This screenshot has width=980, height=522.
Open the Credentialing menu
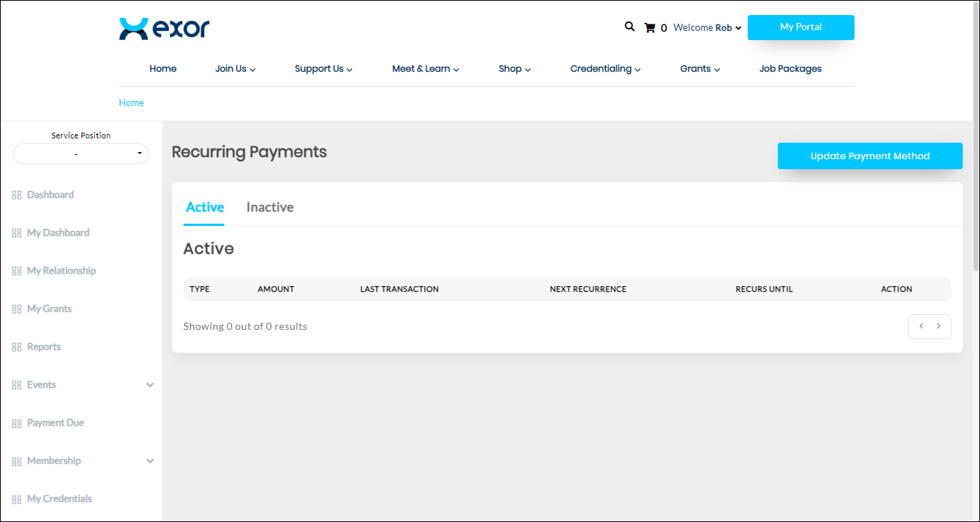605,69
